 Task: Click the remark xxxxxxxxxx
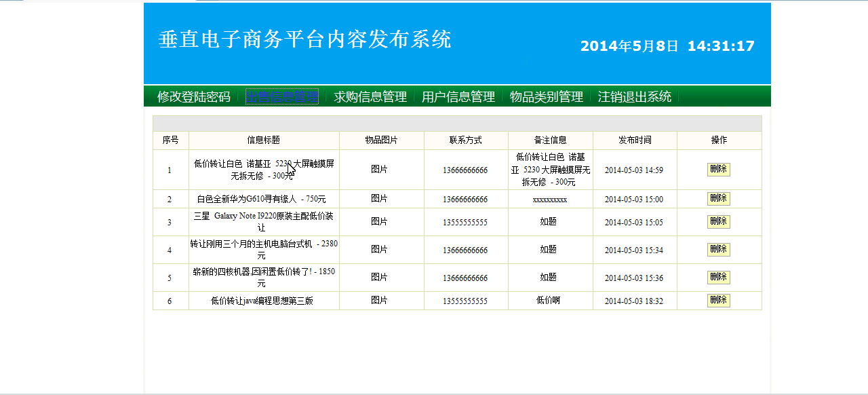550,200
